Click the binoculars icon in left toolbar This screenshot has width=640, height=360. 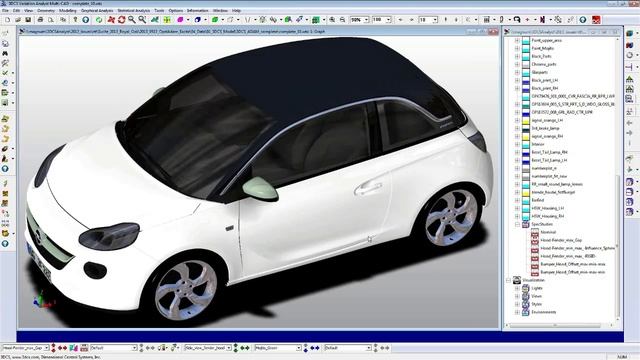point(5,53)
